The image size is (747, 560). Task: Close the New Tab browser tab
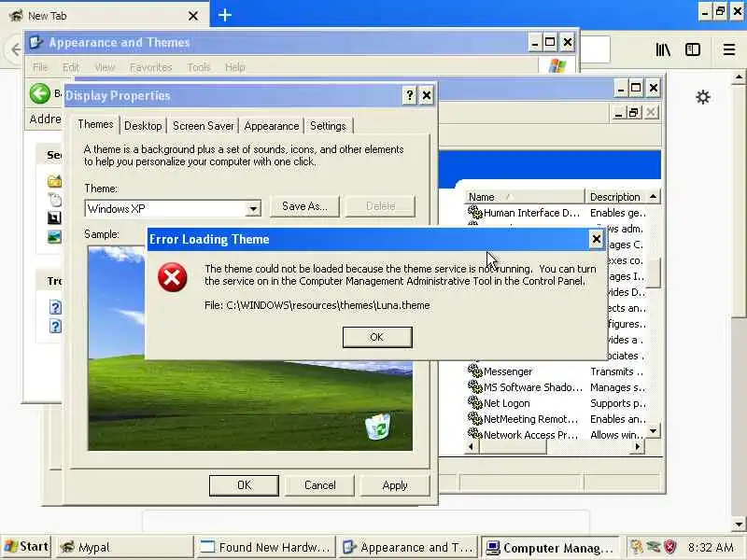(x=193, y=16)
